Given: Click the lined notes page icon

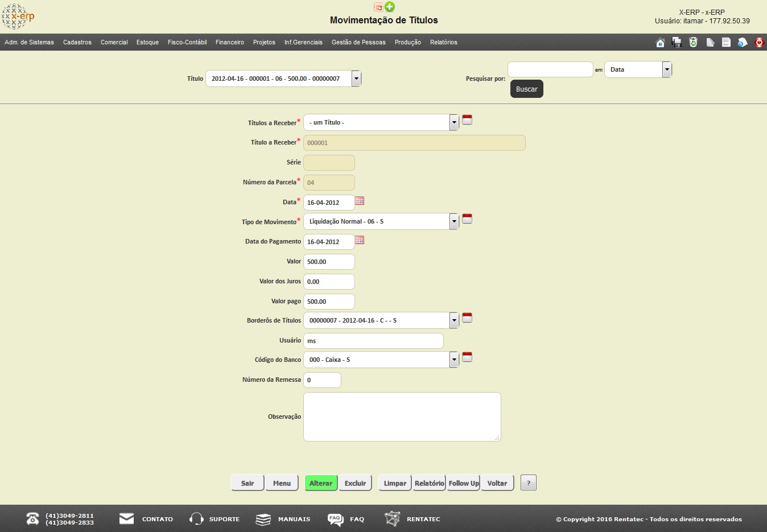Looking at the screenshot, I should point(726,42).
